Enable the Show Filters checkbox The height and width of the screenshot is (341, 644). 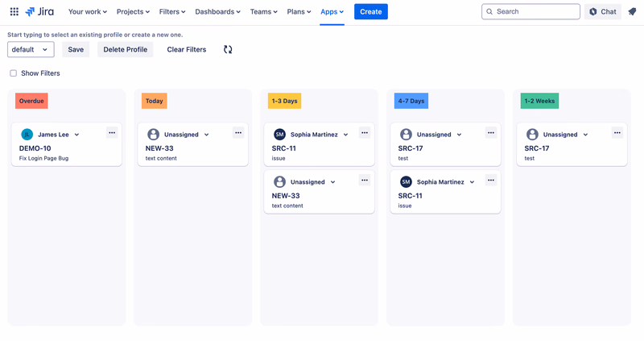click(13, 73)
